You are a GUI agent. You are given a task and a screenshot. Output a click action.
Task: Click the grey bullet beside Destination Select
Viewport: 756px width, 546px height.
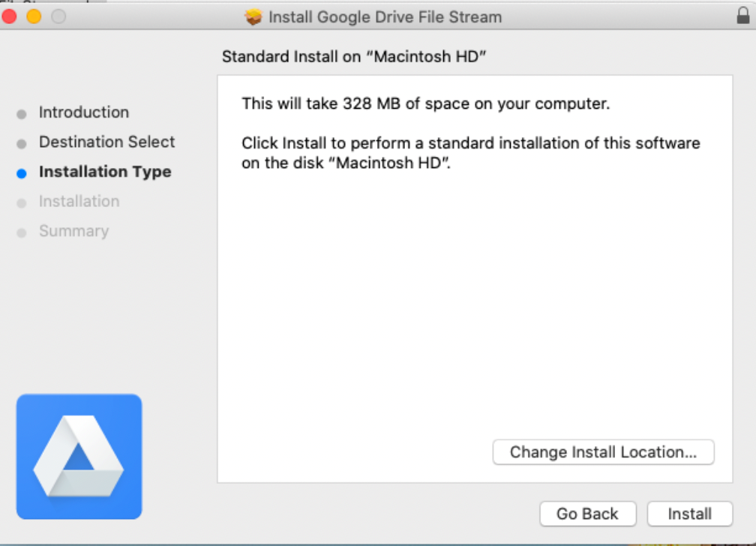pyautogui.click(x=21, y=144)
